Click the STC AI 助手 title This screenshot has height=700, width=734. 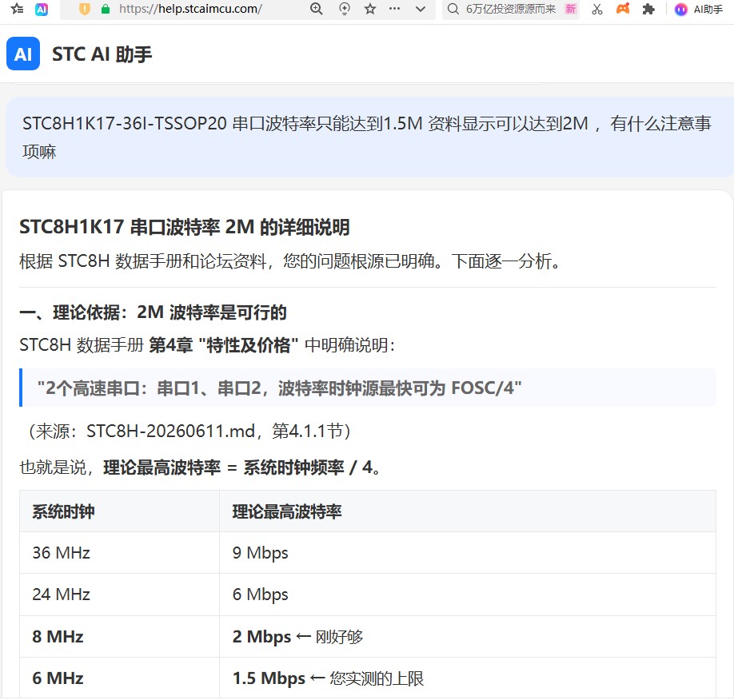coord(102,54)
